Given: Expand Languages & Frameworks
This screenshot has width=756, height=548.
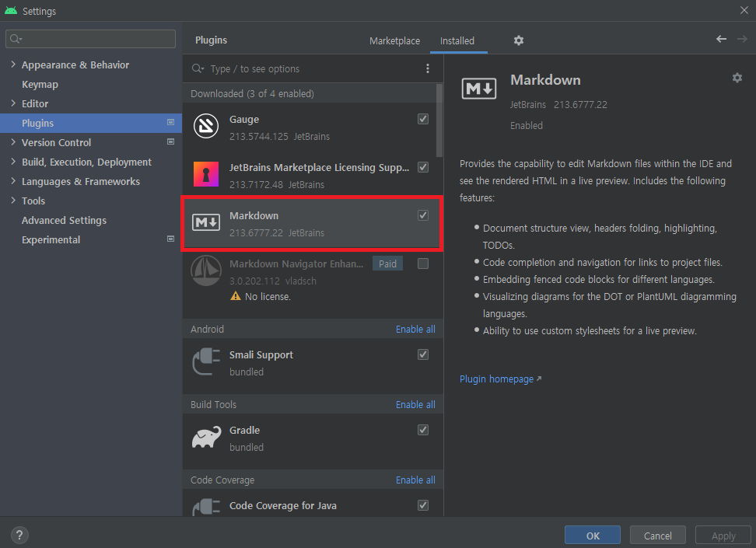Looking at the screenshot, I should point(13,181).
